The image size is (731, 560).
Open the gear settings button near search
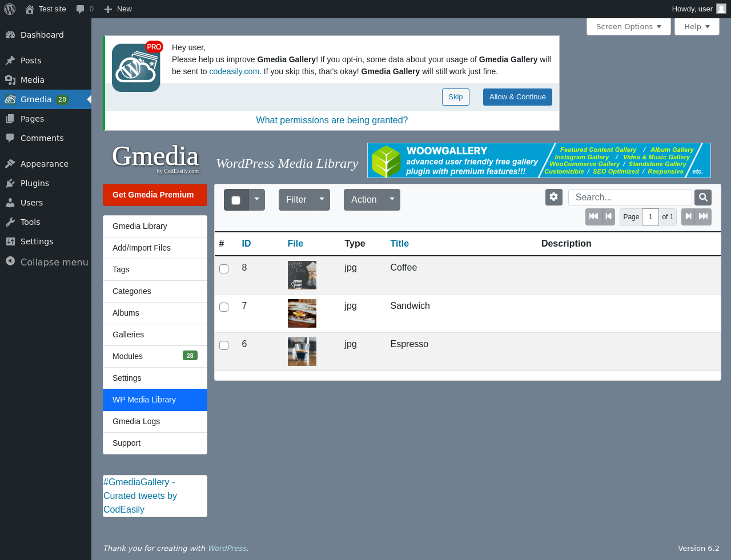(x=554, y=197)
